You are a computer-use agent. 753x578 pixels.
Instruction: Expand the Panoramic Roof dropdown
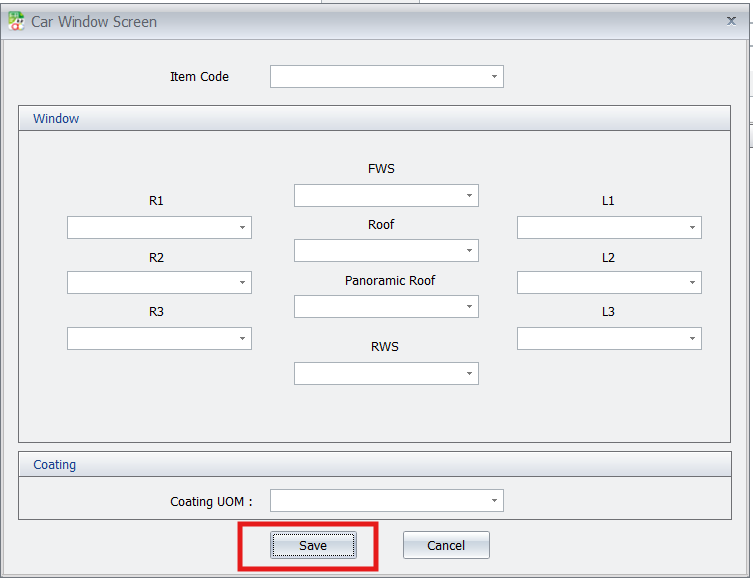click(x=469, y=307)
